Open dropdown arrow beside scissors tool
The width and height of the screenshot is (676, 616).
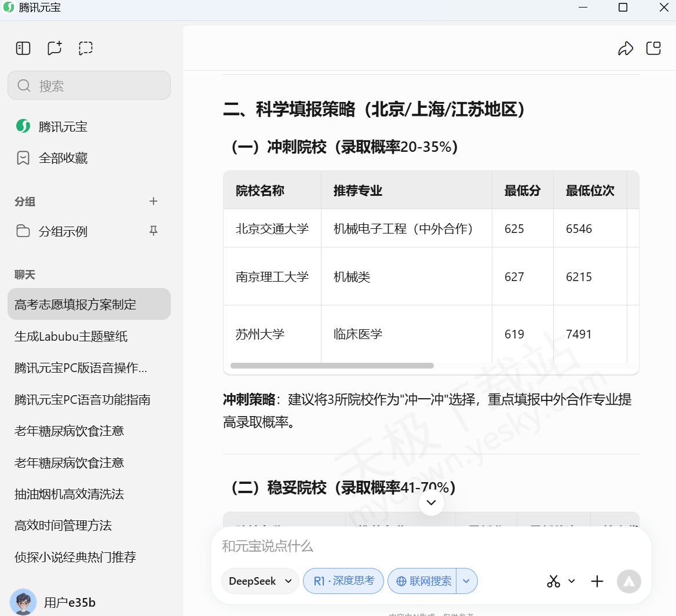tap(572, 581)
